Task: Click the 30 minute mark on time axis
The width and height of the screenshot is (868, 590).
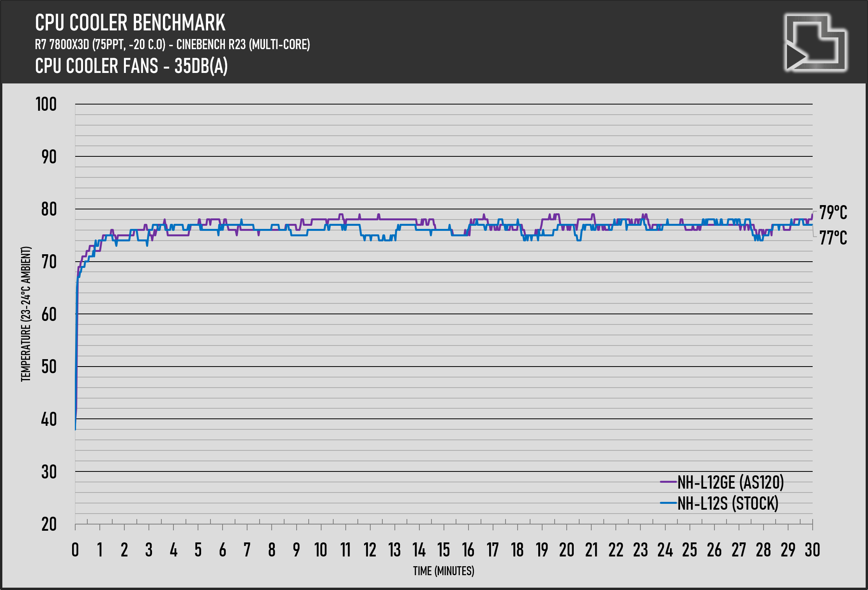Action: [812, 550]
